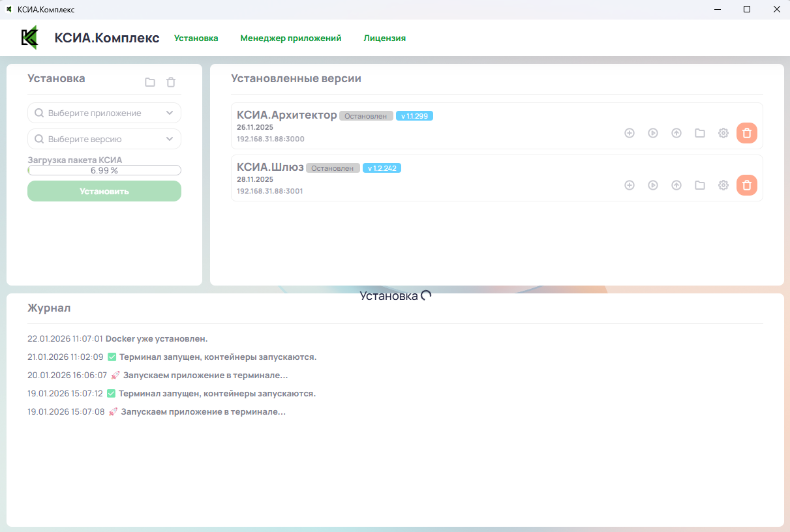Delete КСИА.Шлюз with the red trash icon
The image size is (790, 532).
[x=747, y=185]
